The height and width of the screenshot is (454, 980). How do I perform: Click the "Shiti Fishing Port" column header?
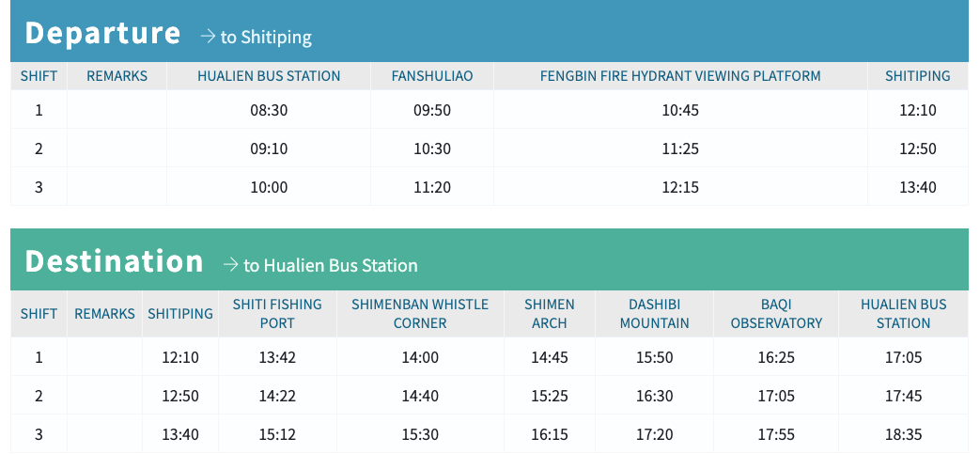point(277,314)
